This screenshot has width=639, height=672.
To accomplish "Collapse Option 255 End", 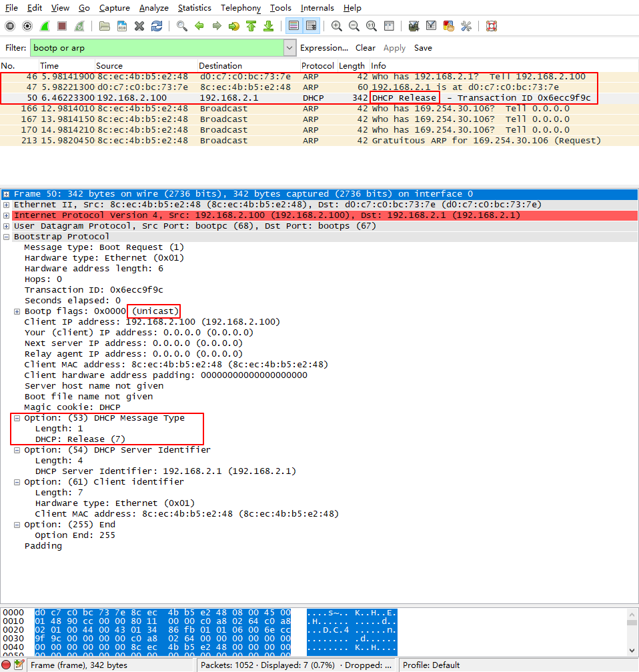I will click(17, 525).
